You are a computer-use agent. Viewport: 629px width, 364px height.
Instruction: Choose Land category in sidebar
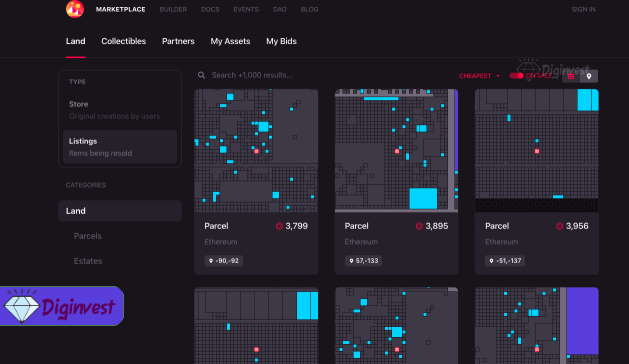pos(120,211)
